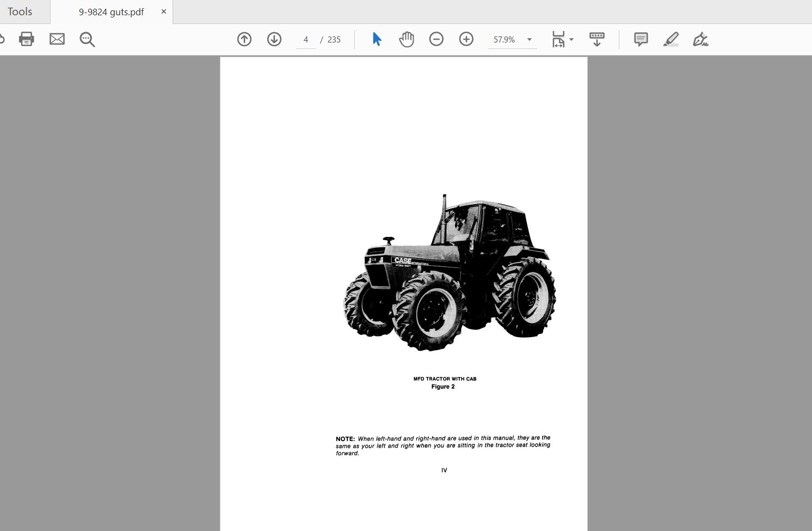The image size is (812, 531).
Task: Go to previous page with up arrow
Action: (244, 39)
